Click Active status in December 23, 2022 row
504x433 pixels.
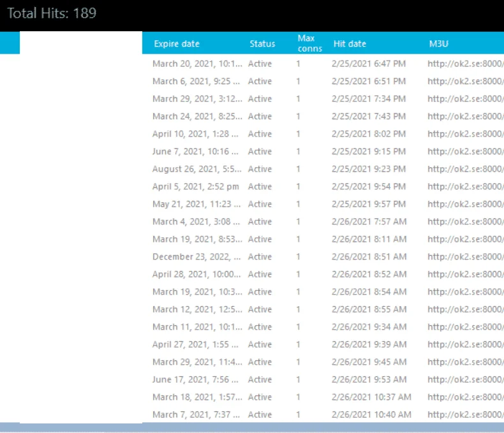pyautogui.click(x=260, y=256)
